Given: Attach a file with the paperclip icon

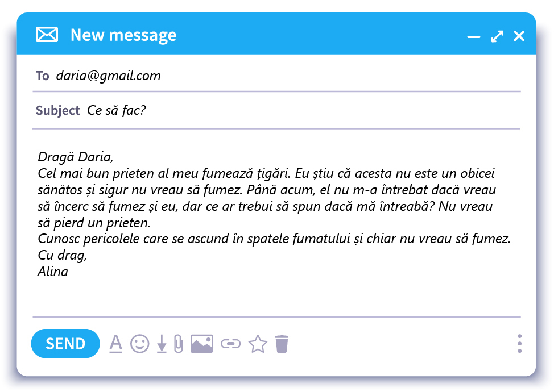Looking at the screenshot, I should point(179,343).
